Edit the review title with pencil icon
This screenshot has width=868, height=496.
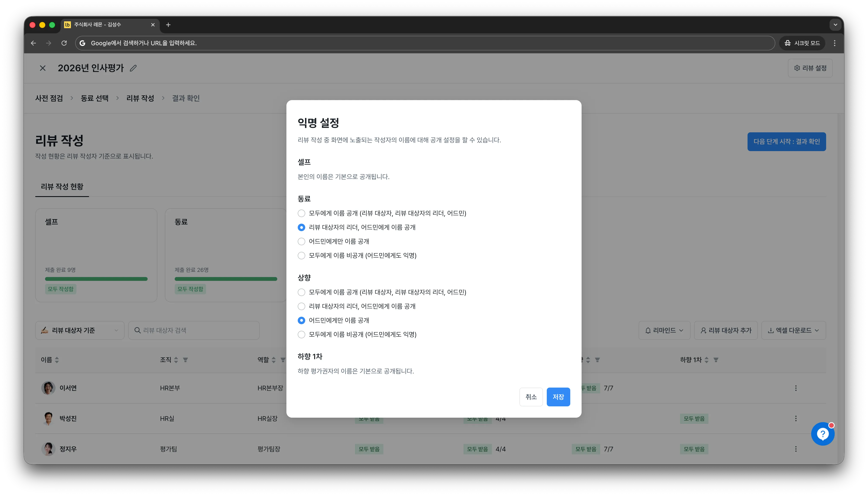[133, 68]
